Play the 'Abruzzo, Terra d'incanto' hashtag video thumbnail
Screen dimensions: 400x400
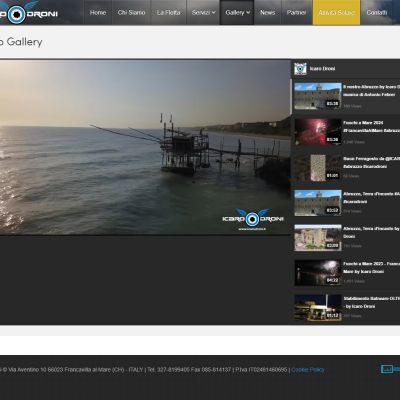tap(318, 203)
